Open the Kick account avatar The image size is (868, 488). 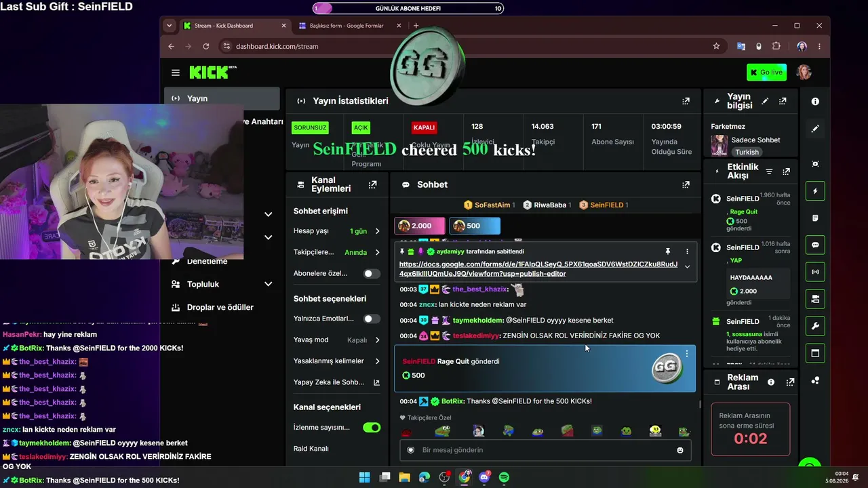click(804, 73)
